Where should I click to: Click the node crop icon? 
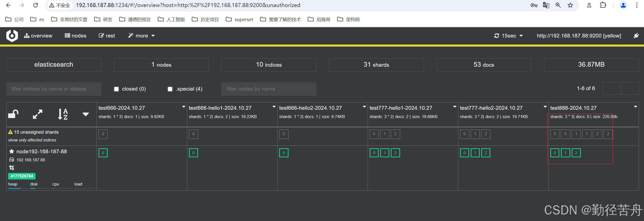pyautogui.click(x=12, y=167)
